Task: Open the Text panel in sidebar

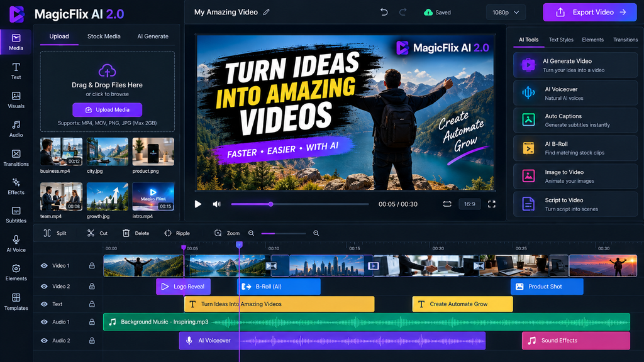Action: click(16, 71)
